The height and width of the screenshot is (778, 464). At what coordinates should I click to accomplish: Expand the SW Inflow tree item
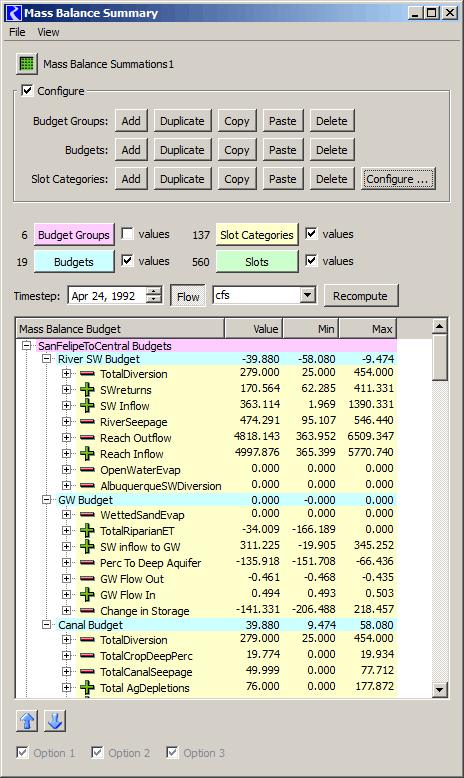click(66, 405)
